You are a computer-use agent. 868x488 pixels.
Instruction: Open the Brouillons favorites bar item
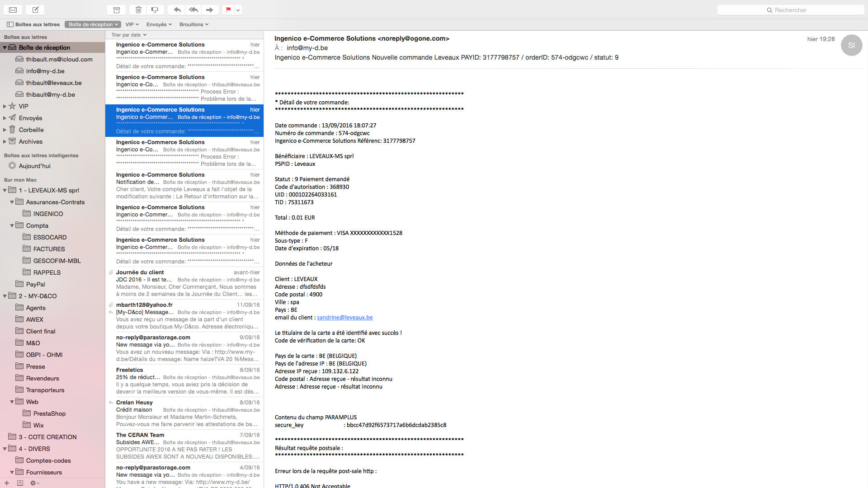pyautogui.click(x=193, y=24)
